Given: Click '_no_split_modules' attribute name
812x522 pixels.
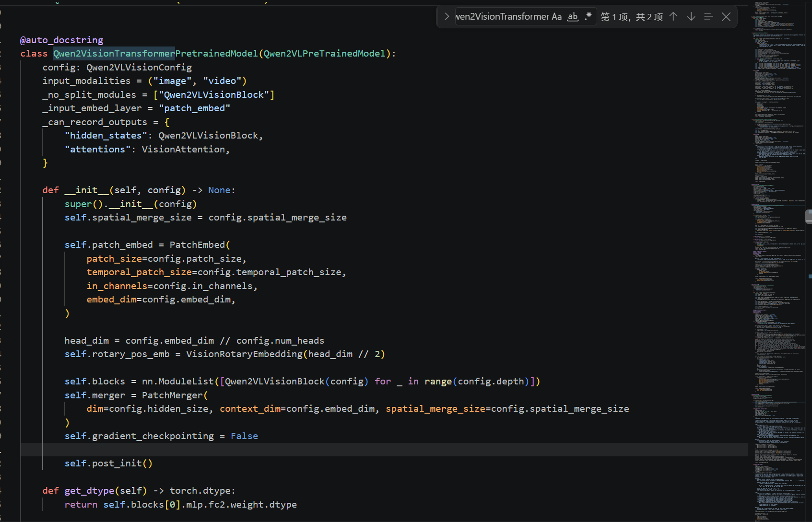Looking at the screenshot, I should [x=89, y=94].
